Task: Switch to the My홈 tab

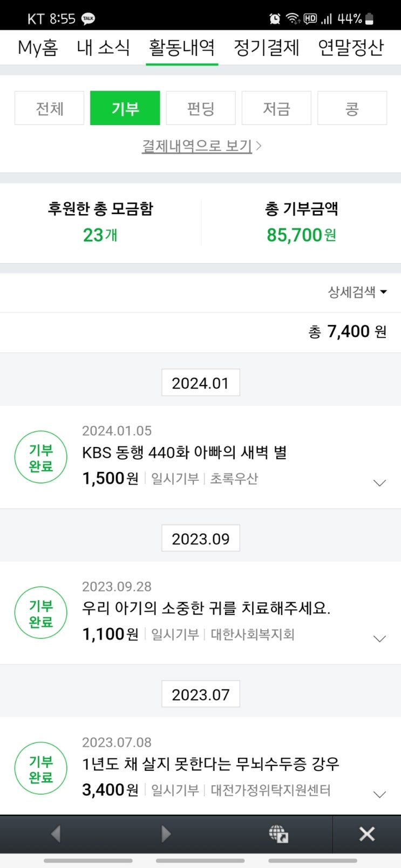Action: 38,47
